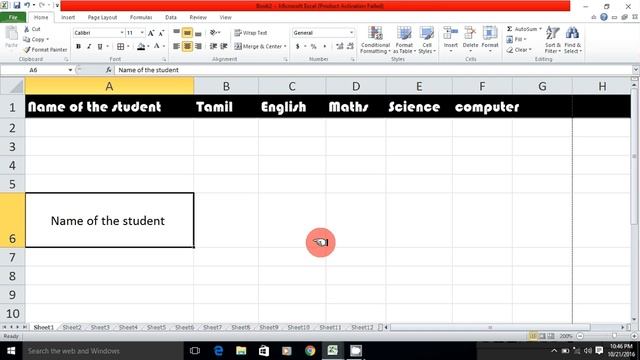
Task: Open the Calibri font name dropdown
Action: (x=122, y=33)
